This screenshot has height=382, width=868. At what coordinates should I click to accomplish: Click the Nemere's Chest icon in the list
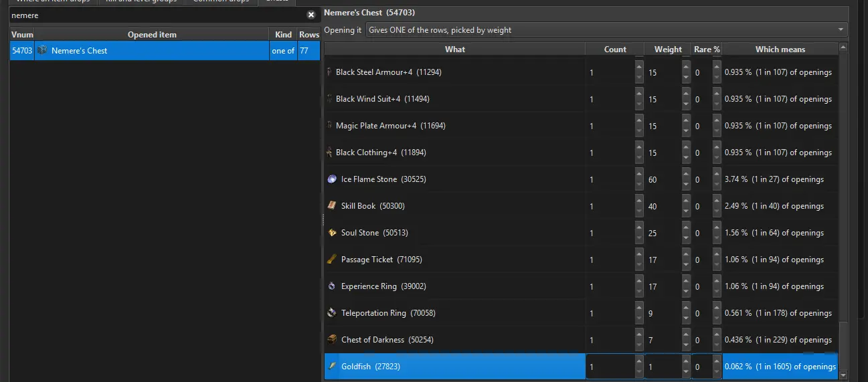[x=42, y=50]
